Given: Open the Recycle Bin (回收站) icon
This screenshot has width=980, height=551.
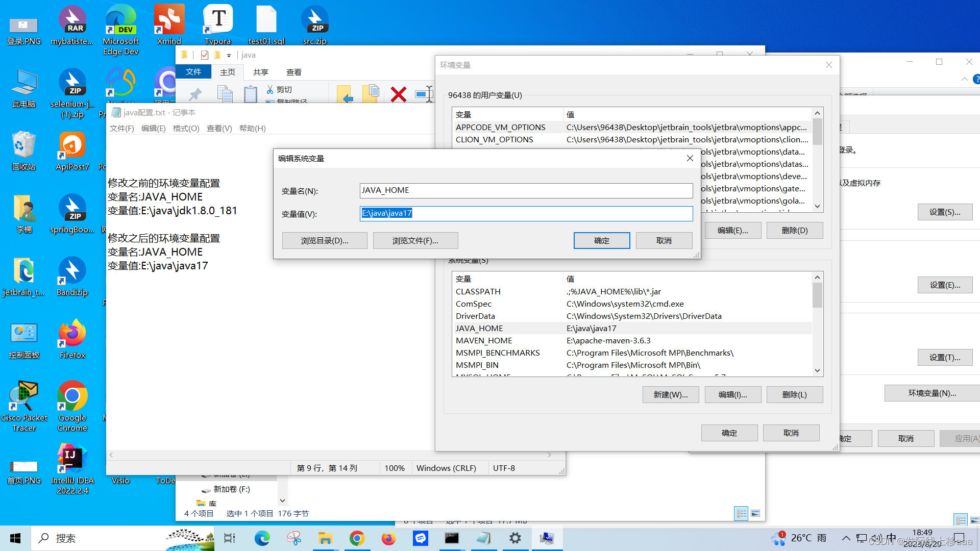Looking at the screenshot, I should pos(24,151).
